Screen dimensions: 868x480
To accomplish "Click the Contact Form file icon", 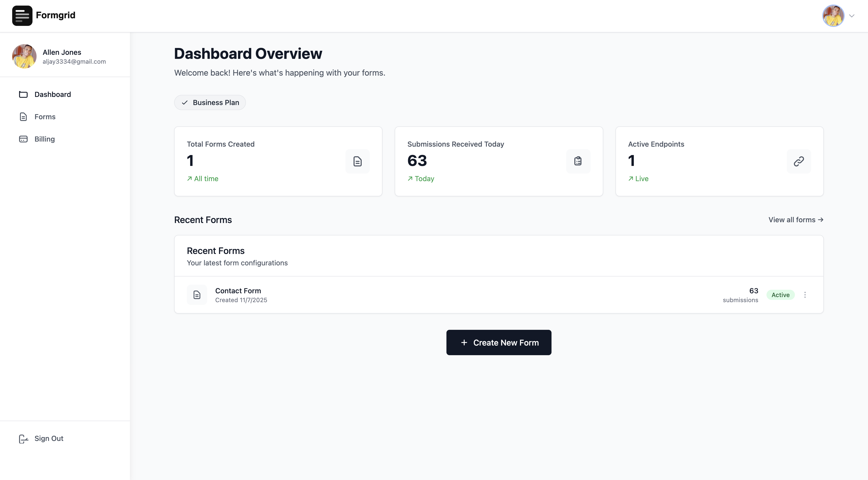I will pyautogui.click(x=197, y=295).
